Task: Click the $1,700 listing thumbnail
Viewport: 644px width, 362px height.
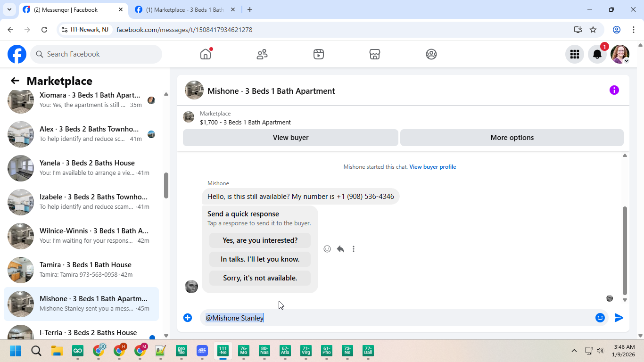Action: click(189, 117)
